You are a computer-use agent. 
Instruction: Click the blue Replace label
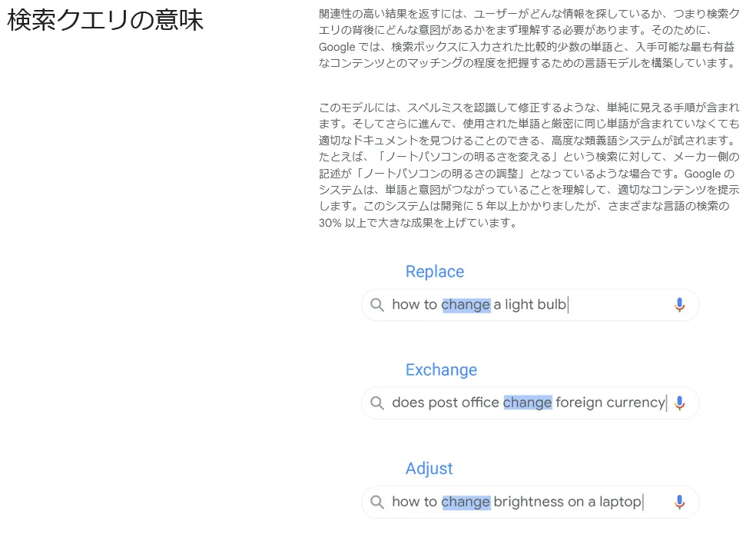pyautogui.click(x=434, y=271)
